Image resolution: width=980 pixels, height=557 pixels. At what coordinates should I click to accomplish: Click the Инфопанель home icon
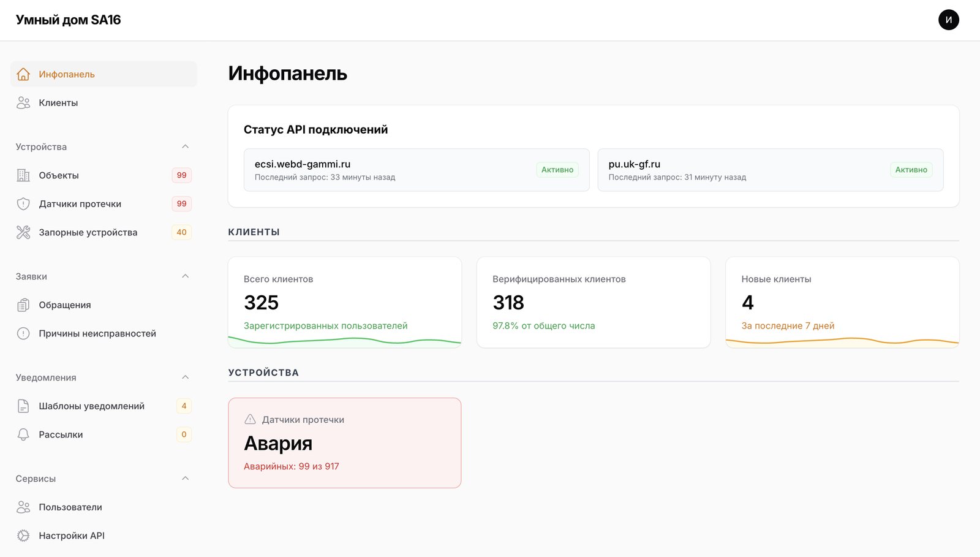click(x=23, y=74)
